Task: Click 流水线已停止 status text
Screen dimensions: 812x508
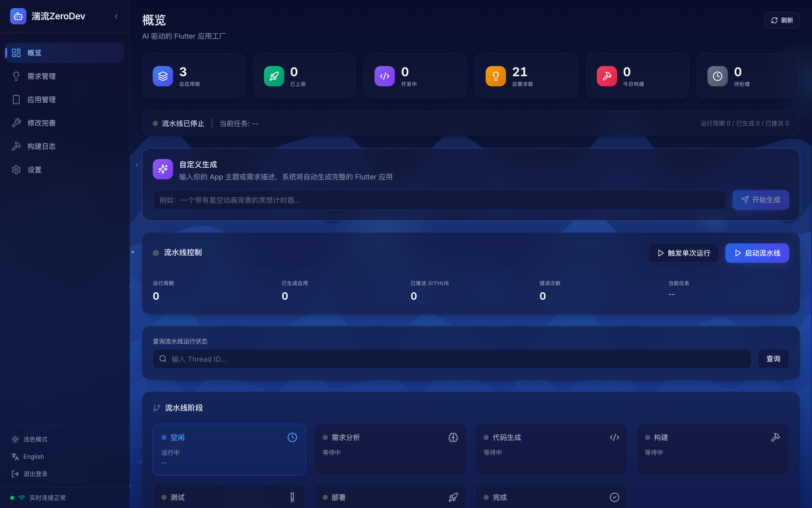Action: click(183, 124)
